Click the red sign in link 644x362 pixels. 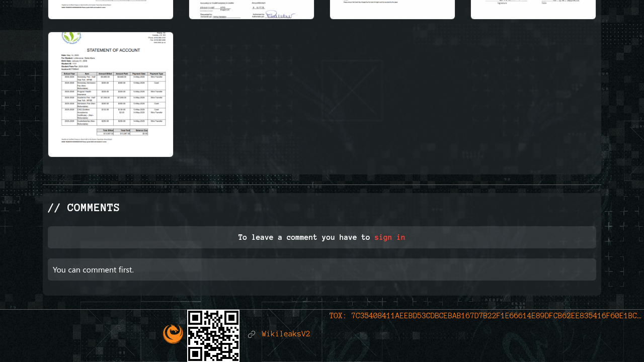389,237
